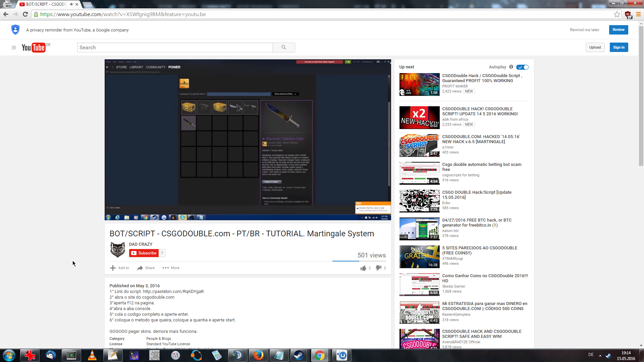This screenshot has height=362, width=644.
Task: Click the Review privacy reminder button
Action: tap(618, 30)
